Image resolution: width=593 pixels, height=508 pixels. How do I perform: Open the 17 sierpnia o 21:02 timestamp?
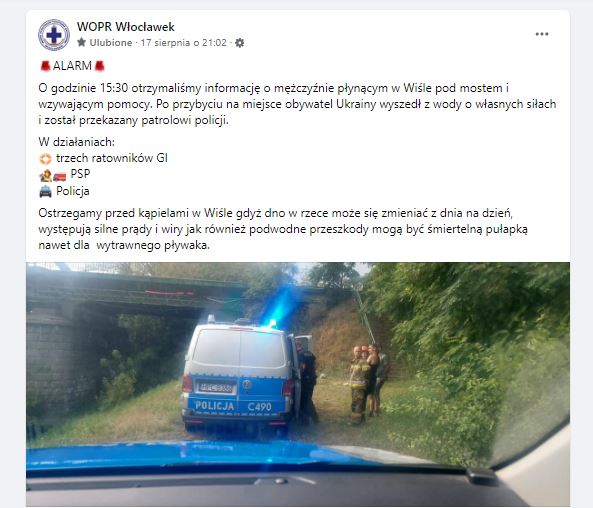pyautogui.click(x=183, y=43)
